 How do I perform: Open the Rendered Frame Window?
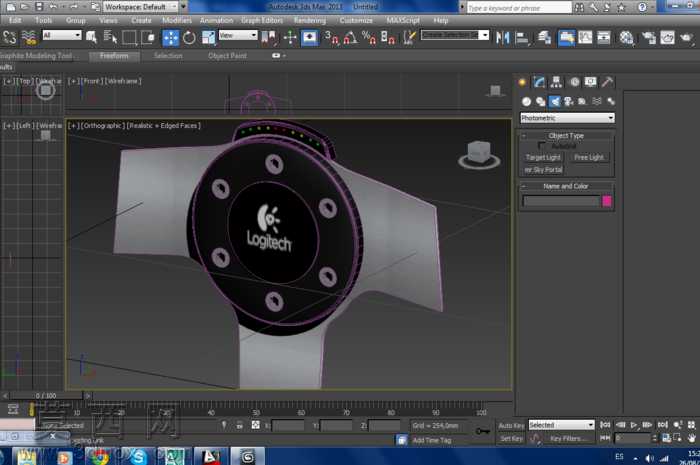[x=667, y=37]
